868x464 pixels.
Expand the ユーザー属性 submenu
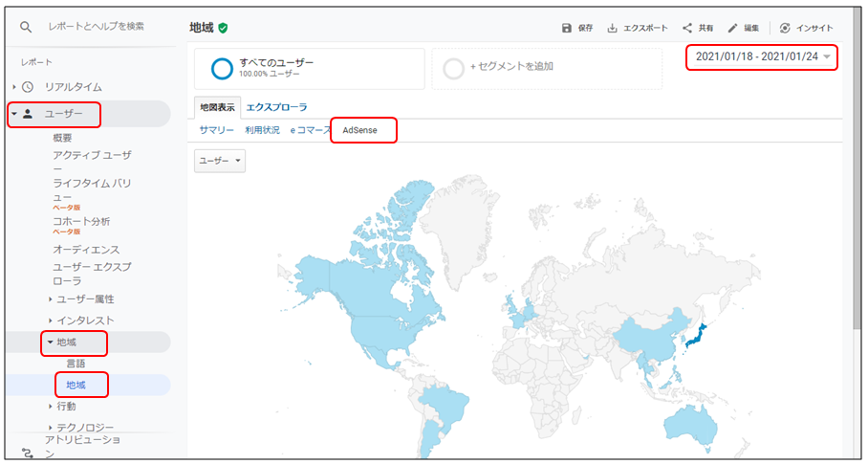click(51, 299)
